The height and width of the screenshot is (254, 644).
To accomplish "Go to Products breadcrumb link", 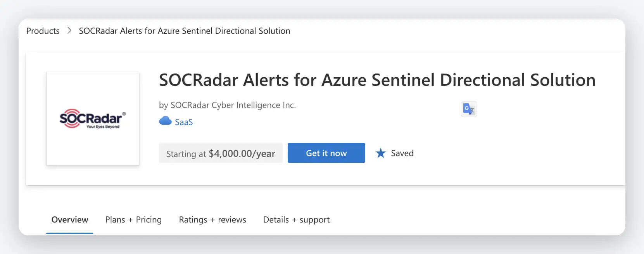I will click(43, 31).
